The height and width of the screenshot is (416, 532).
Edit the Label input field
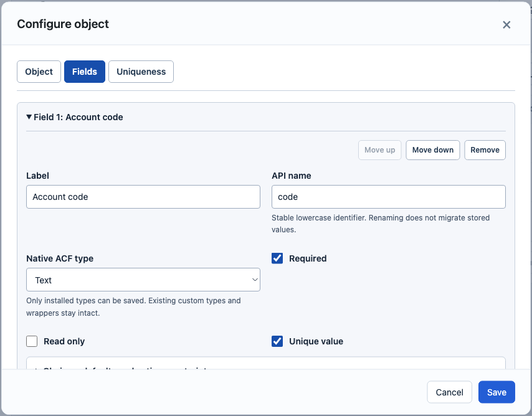(143, 197)
